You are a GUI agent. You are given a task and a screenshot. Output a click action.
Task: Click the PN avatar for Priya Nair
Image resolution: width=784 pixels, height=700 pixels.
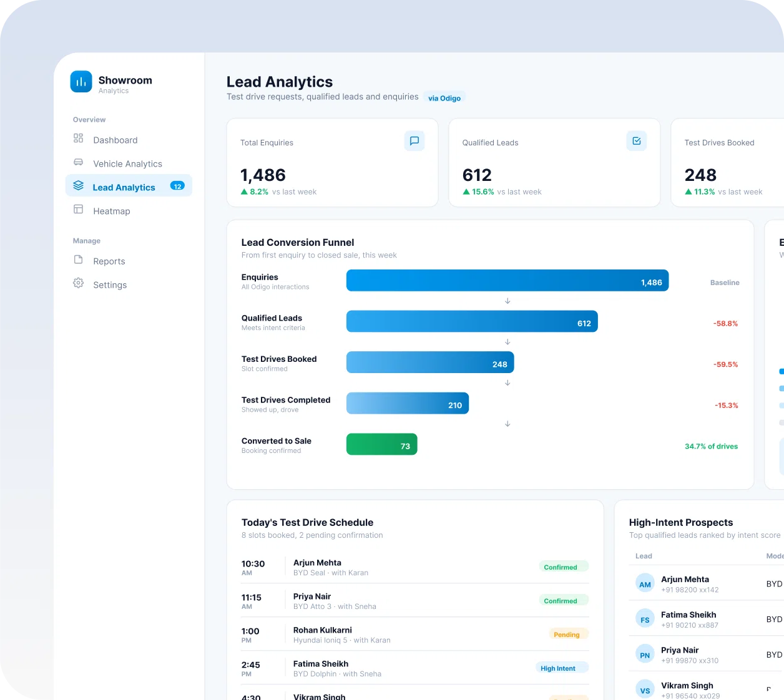tap(645, 655)
